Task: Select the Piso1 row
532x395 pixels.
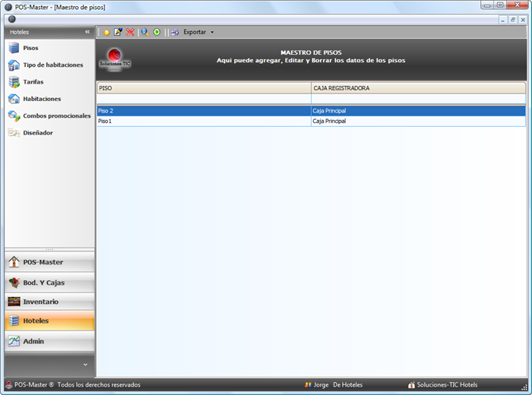Action: (311, 121)
